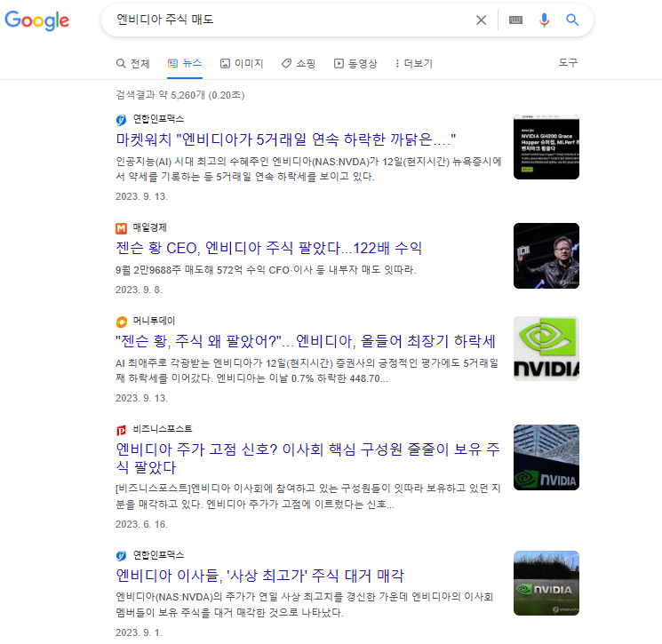The image size is (662, 644).
Task: Open 마켓워치 엔비디아가 5거래일 연속 하락한 article
Action: 286,139
